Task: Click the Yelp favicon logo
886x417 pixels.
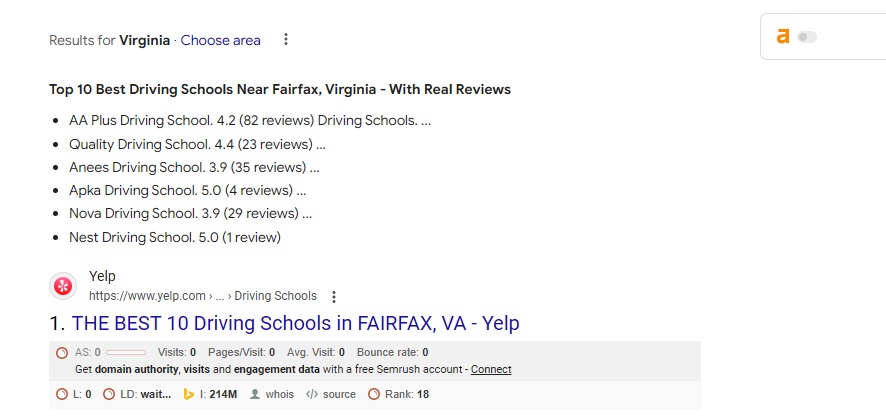Action: tap(63, 286)
